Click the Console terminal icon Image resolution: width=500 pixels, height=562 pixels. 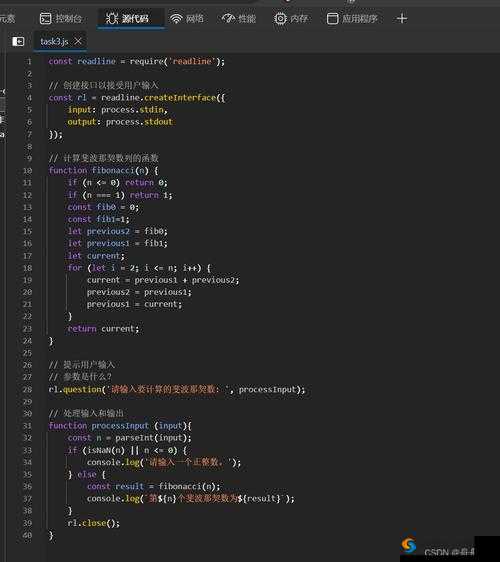46,18
